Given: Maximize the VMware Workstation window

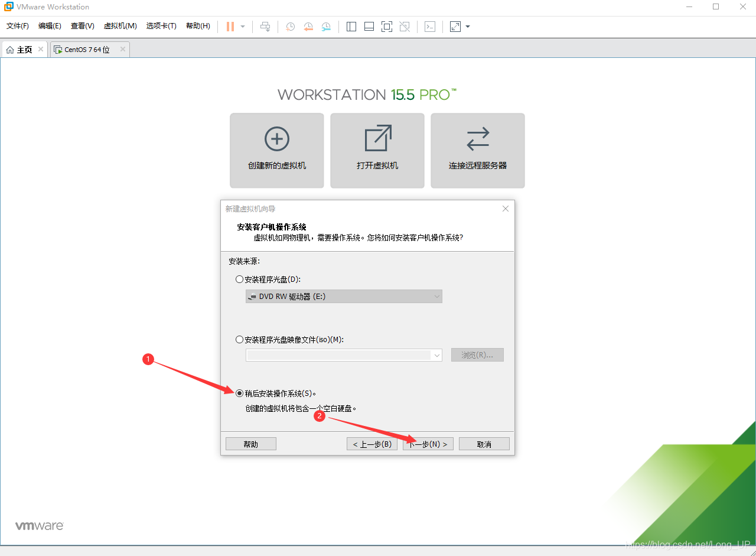Looking at the screenshot, I should [x=716, y=6].
